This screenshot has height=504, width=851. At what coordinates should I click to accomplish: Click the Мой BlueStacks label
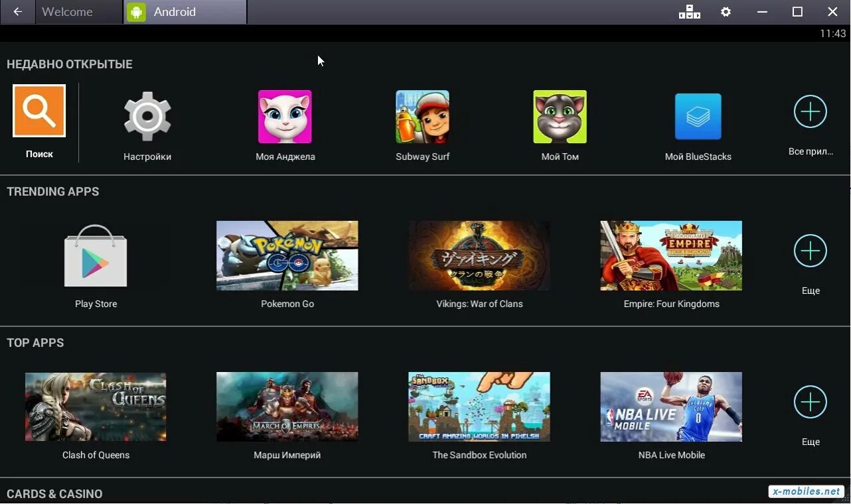[x=698, y=157]
